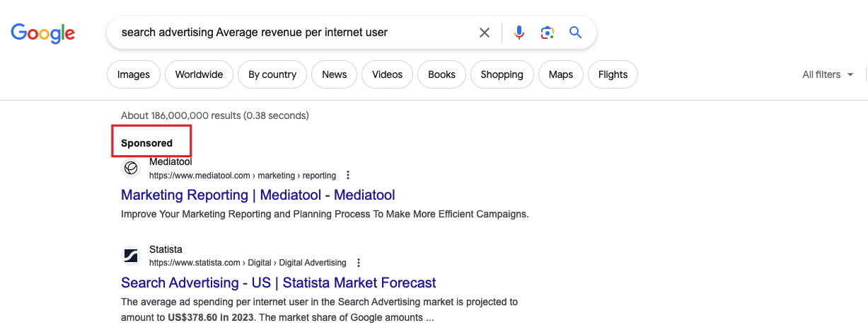868x335 pixels.
Task: Open Search Advertising Statista Market Forecast link
Action: coord(278,283)
